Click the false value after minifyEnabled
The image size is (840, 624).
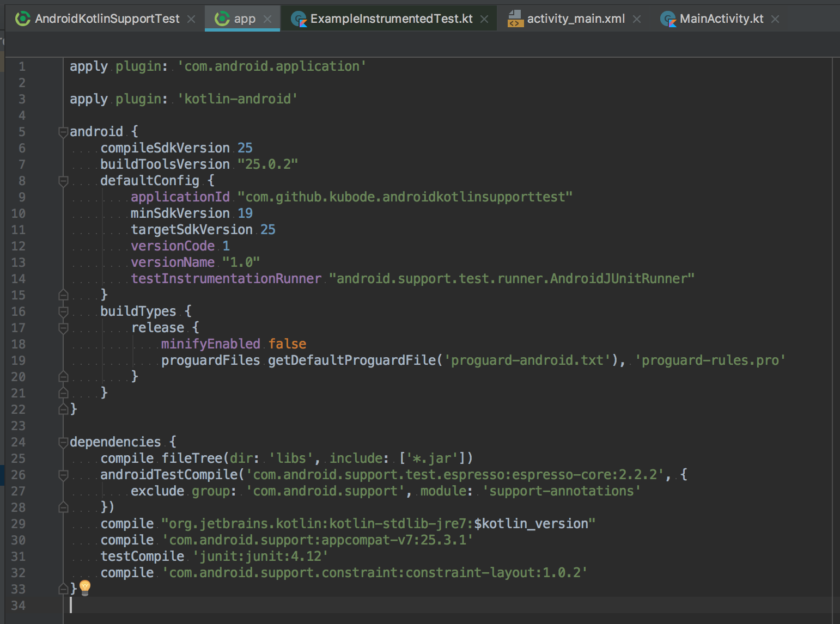287,344
